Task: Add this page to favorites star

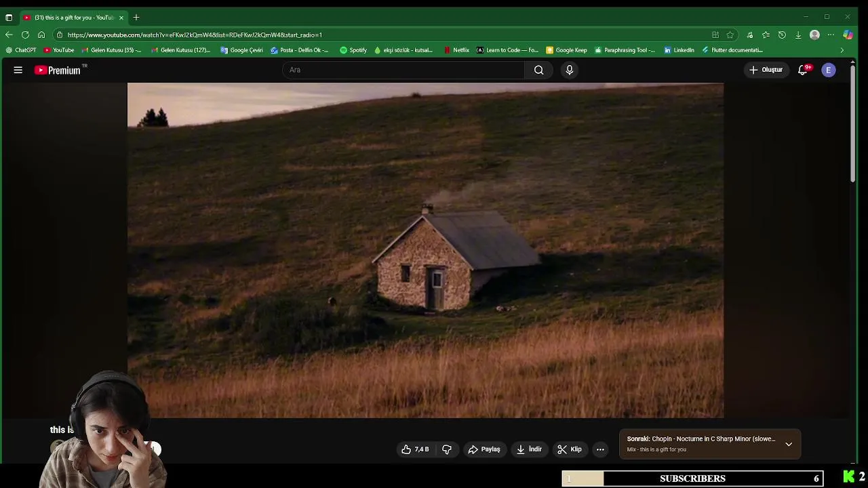Action: [730, 35]
